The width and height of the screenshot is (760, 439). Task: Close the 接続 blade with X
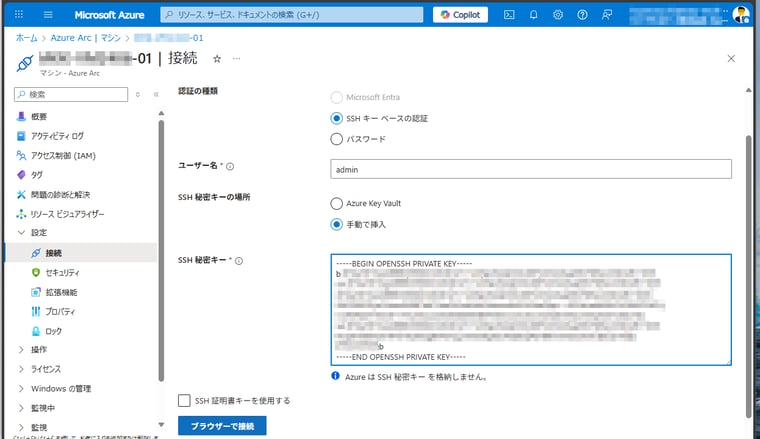(x=731, y=59)
